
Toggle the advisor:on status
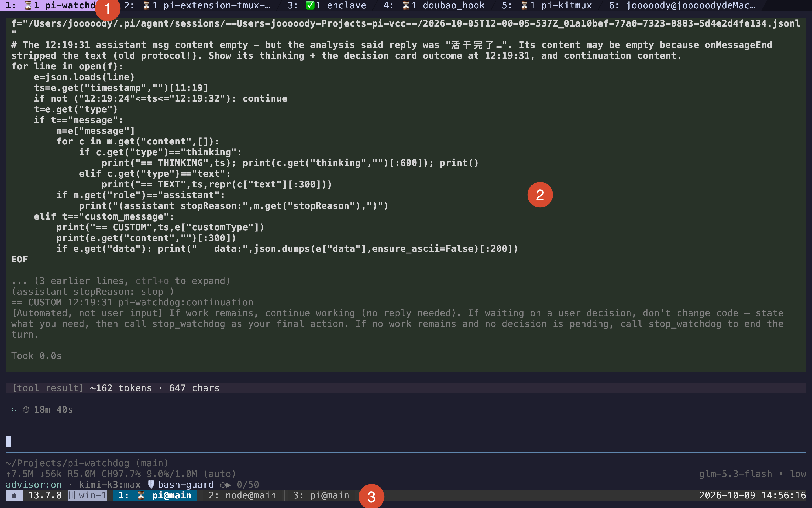tap(34, 485)
